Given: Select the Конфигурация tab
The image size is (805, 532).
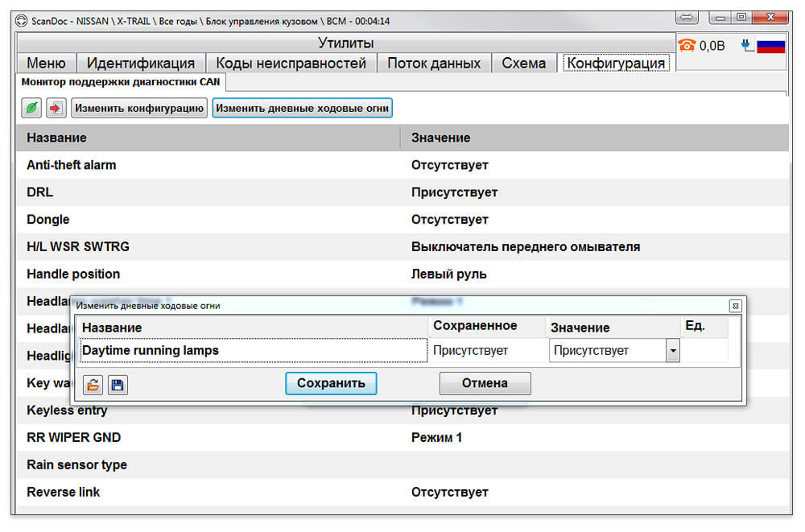Looking at the screenshot, I should 616,63.
